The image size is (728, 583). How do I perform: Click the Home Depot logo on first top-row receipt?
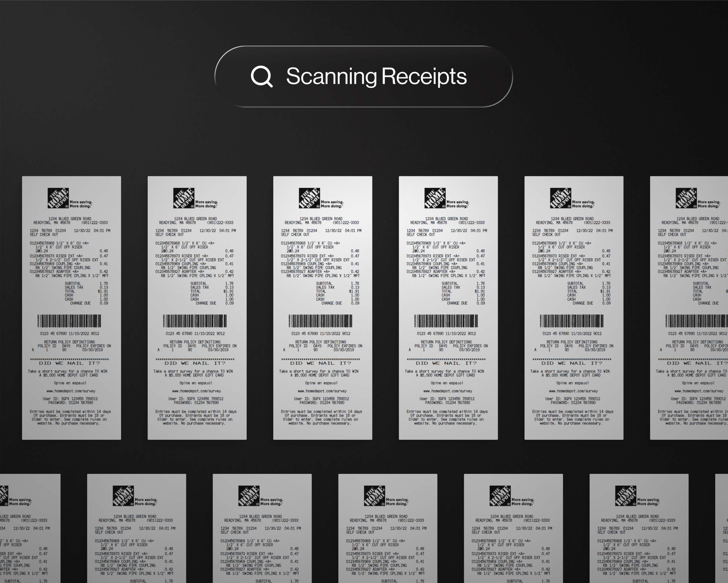58,198
